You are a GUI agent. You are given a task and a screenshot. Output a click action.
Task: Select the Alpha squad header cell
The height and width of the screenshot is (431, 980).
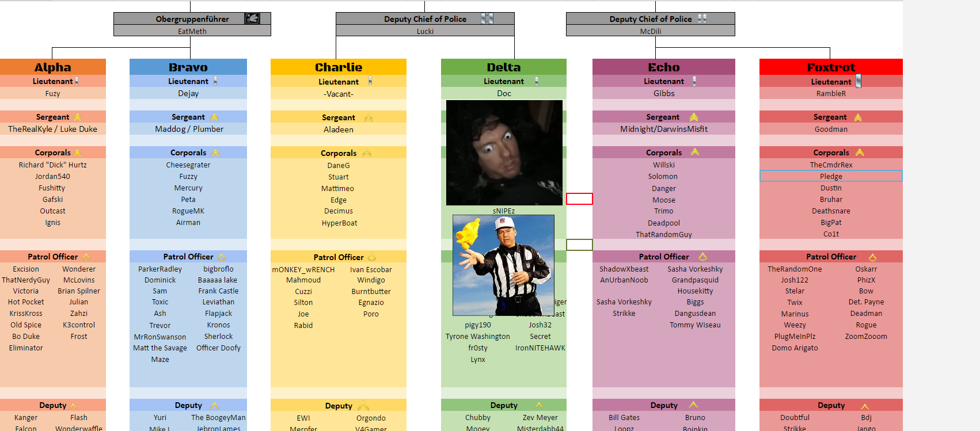[53, 67]
